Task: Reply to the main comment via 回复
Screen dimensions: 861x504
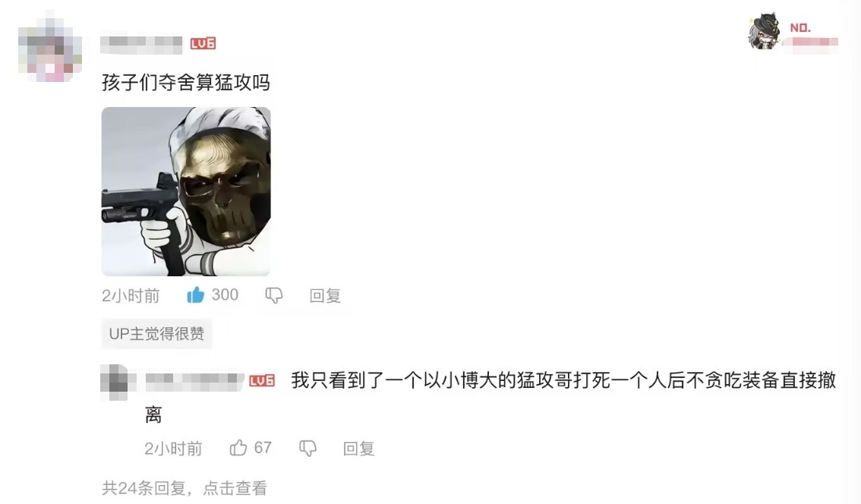Action: pyautogui.click(x=325, y=296)
